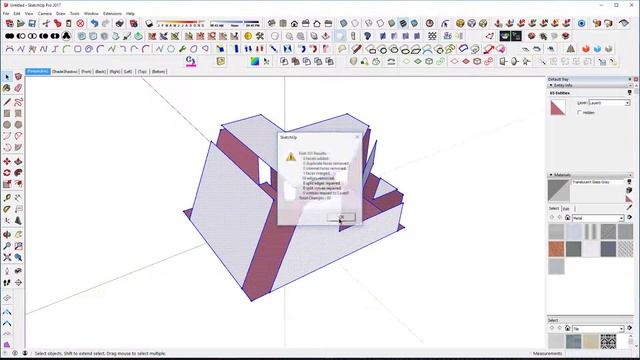The height and width of the screenshot is (360, 640).
Task: Click the Create Material cube icon
Action: click(629, 191)
